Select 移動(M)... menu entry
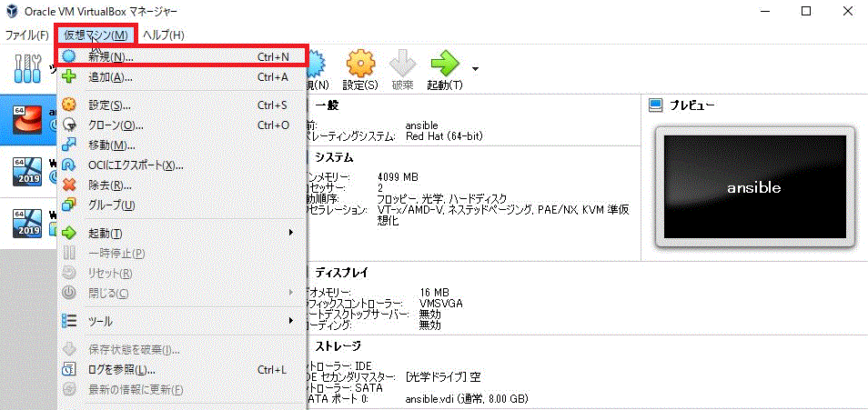The height and width of the screenshot is (410, 868). pyautogui.click(x=182, y=145)
